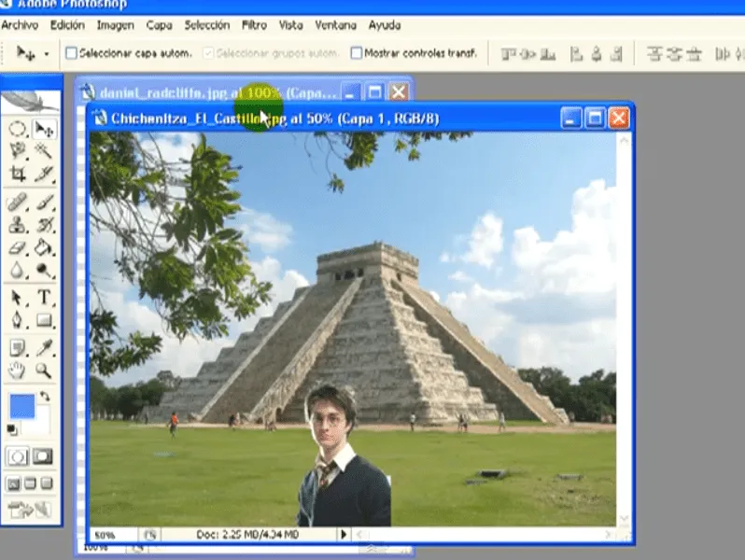Enable Seleccionar capa autom. checkbox
The width and height of the screenshot is (745, 560).
tap(71, 53)
